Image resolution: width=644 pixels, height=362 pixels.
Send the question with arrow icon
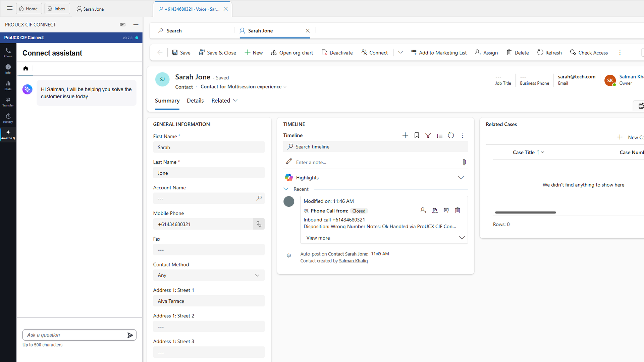(130, 335)
